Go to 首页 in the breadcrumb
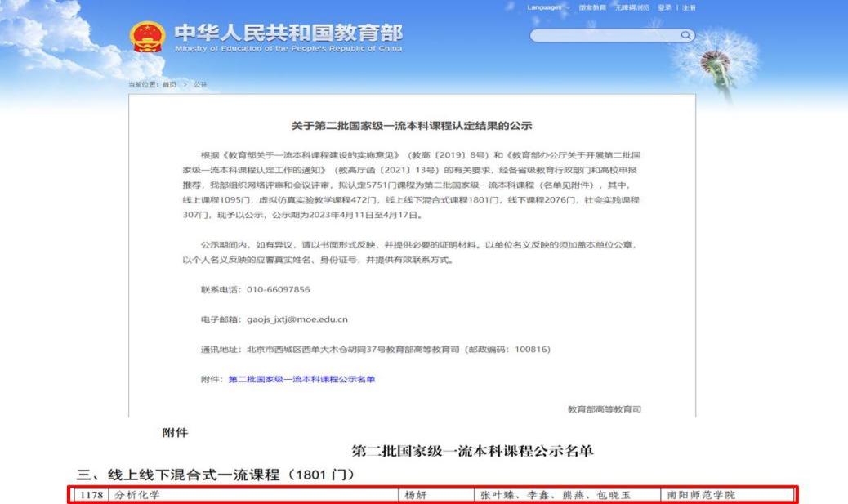This screenshot has height=504, width=848. tap(169, 85)
